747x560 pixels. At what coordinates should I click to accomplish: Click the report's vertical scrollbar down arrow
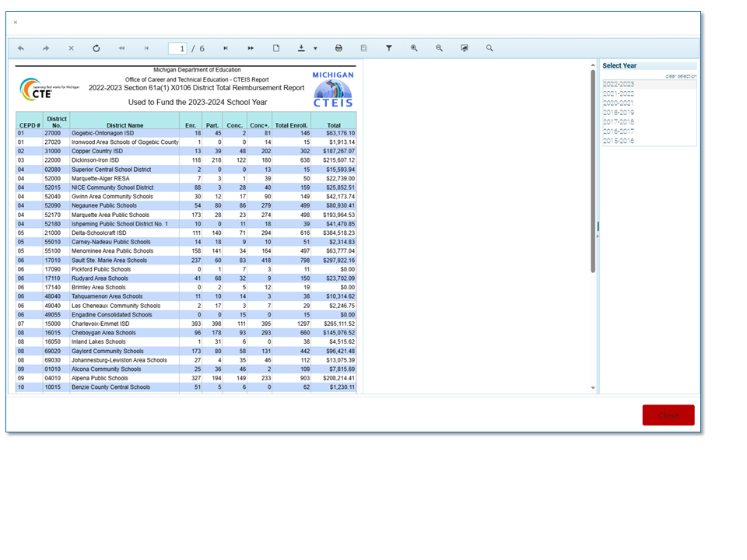[x=593, y=387]
